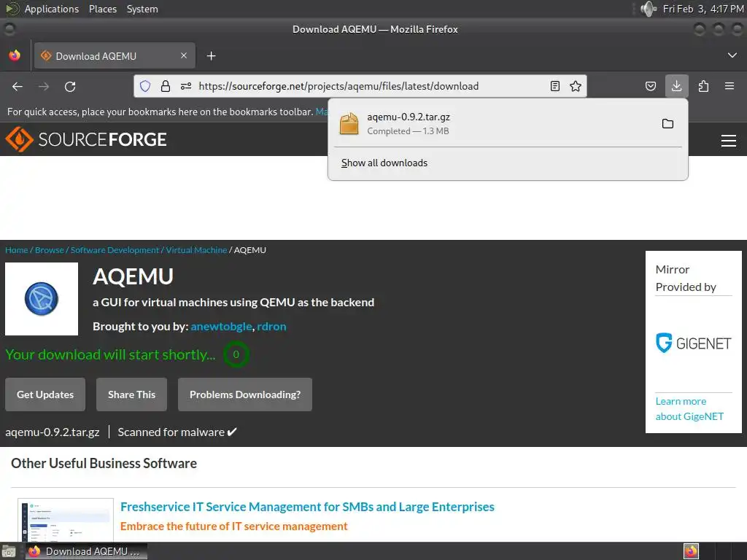Select the Download AQEMU browser tab

click(x=115, y=55)
